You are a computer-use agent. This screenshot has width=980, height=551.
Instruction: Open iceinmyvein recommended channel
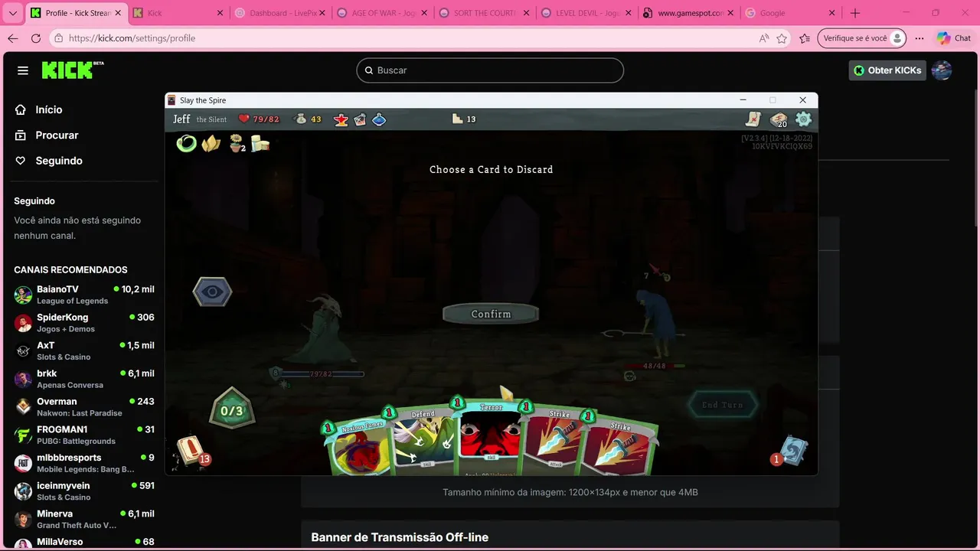[84, 491]
